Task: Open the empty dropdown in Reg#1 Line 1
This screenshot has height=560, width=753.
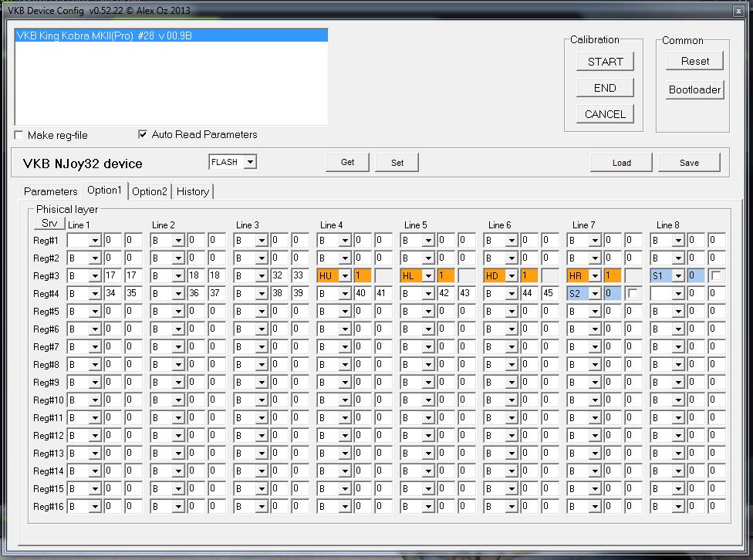Action: coord(95,240)
